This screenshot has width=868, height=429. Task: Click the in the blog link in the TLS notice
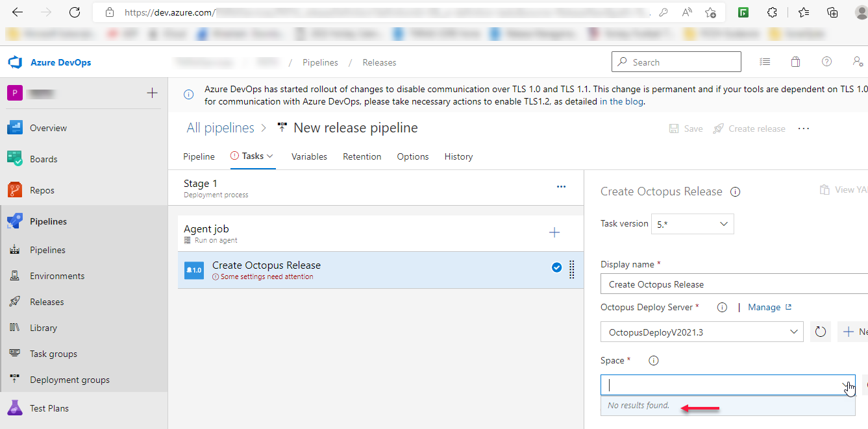tap(622, 101)
